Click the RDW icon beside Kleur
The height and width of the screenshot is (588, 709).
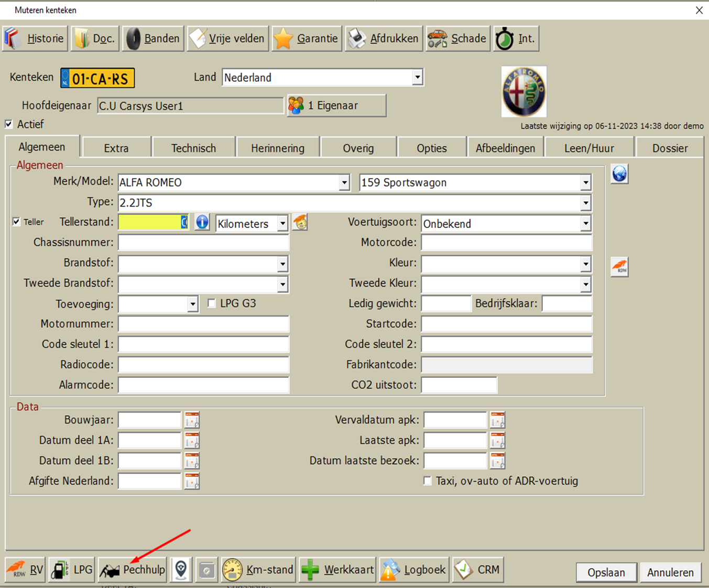pyautogui.click(x=619, y=267)
